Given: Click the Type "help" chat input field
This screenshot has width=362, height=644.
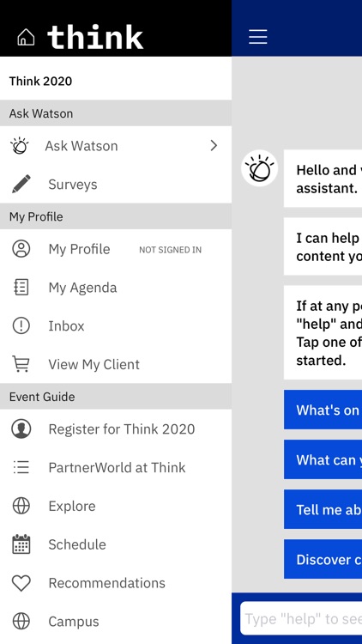Looking at the screenshot, I should tap(301, 618).
